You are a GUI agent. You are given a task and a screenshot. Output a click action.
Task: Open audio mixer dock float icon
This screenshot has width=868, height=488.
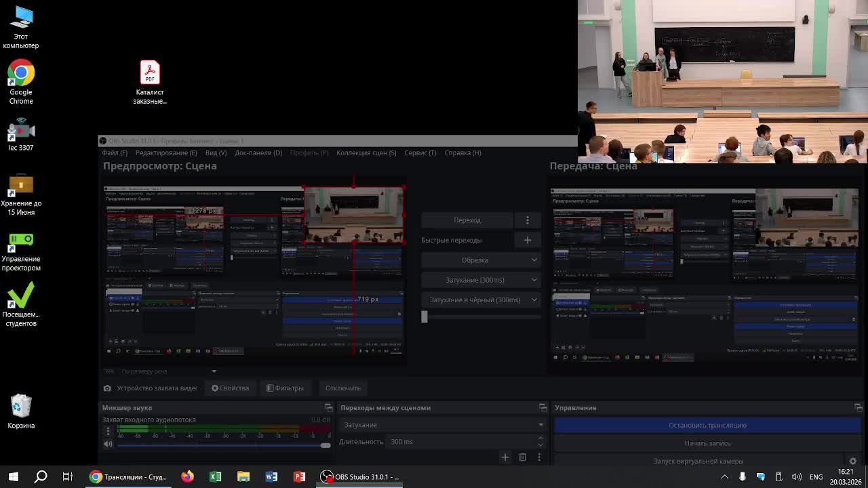point(328,407)
